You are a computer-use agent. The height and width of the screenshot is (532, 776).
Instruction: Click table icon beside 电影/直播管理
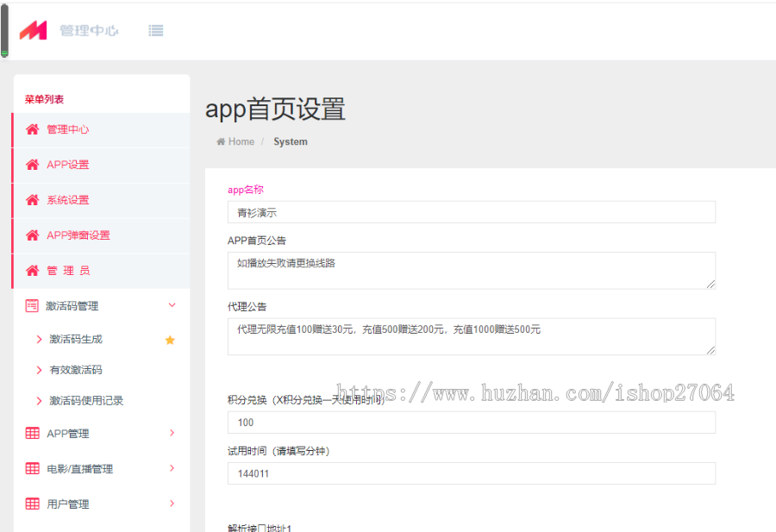point(32,469)
